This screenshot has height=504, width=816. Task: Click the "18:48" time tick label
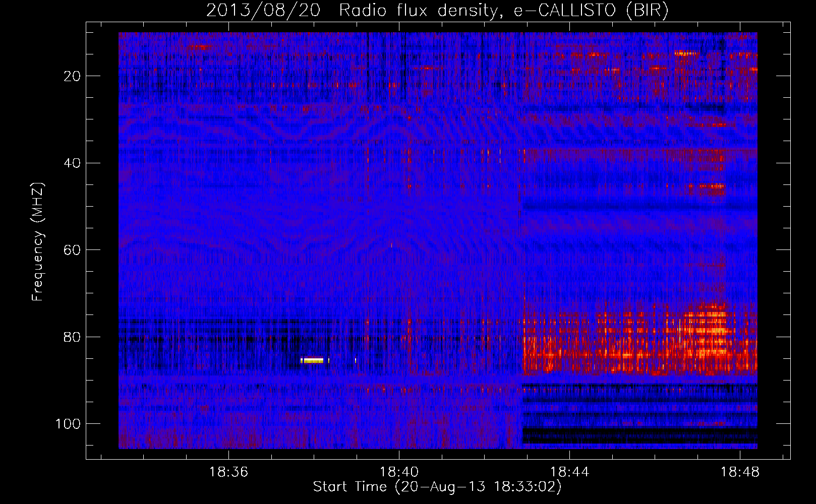tap(740, 472)
